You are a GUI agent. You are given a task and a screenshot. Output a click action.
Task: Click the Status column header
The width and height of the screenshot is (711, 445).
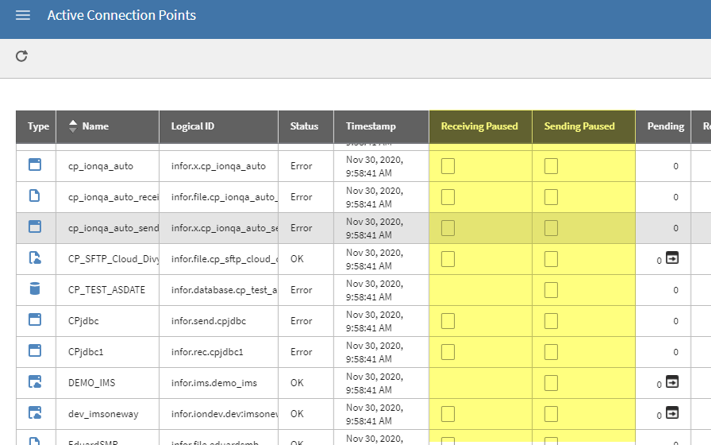click(304, 127)
